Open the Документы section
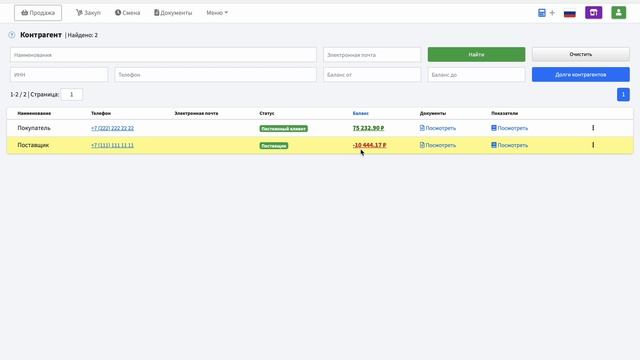Image resolution: width=640 pixels, height=360 pixels. [173, 13]
